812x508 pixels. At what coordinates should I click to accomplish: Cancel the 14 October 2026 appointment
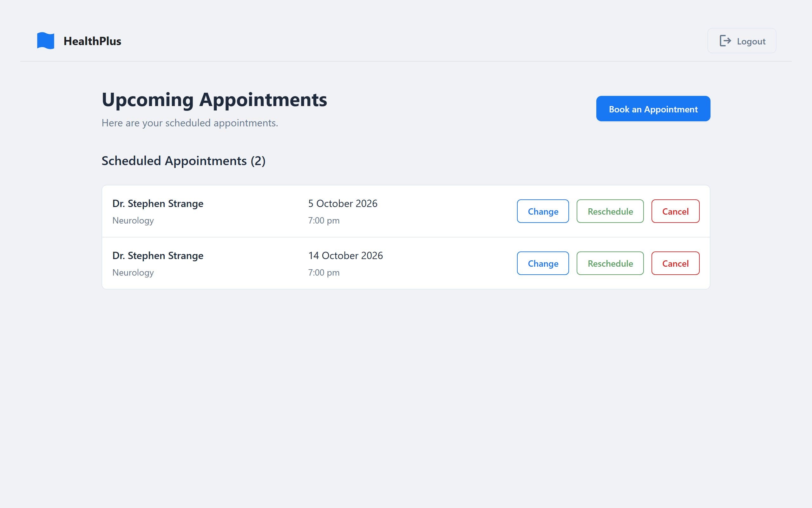(x=675, y=264)
